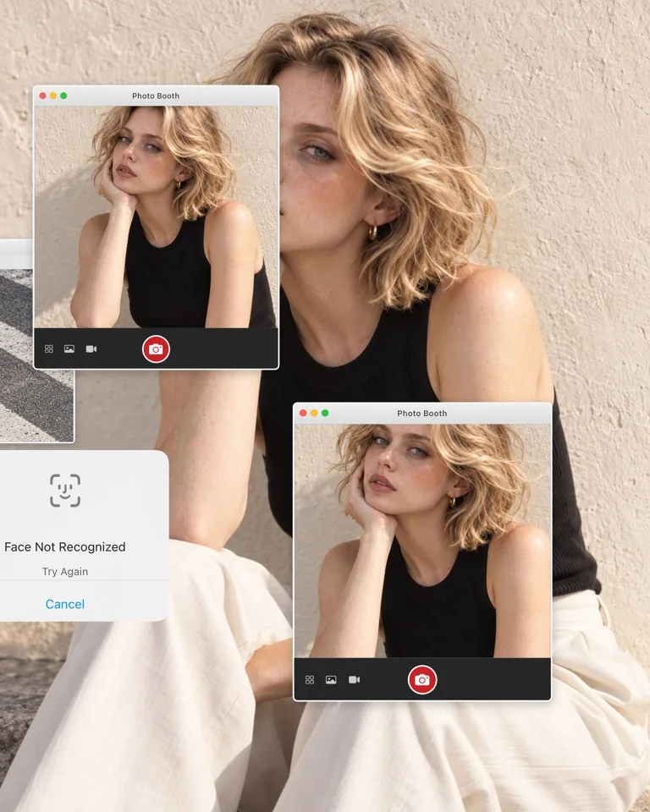This screenshot has width=650, height=812.
Task: Click the upper window's Photo Booth title
Action: [156, 96]
